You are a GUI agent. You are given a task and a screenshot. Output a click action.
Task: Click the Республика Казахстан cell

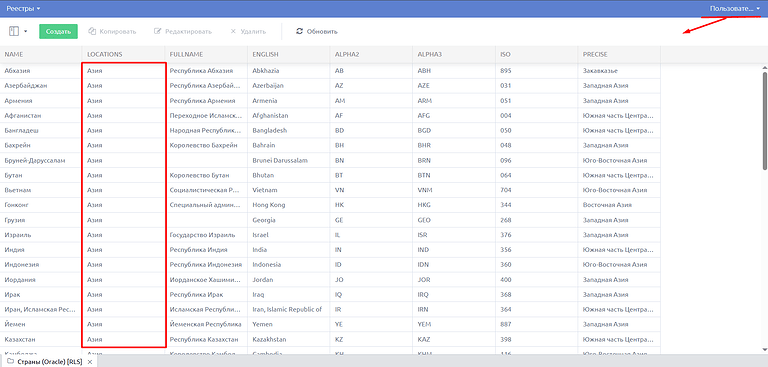click(x=206, y=339)
